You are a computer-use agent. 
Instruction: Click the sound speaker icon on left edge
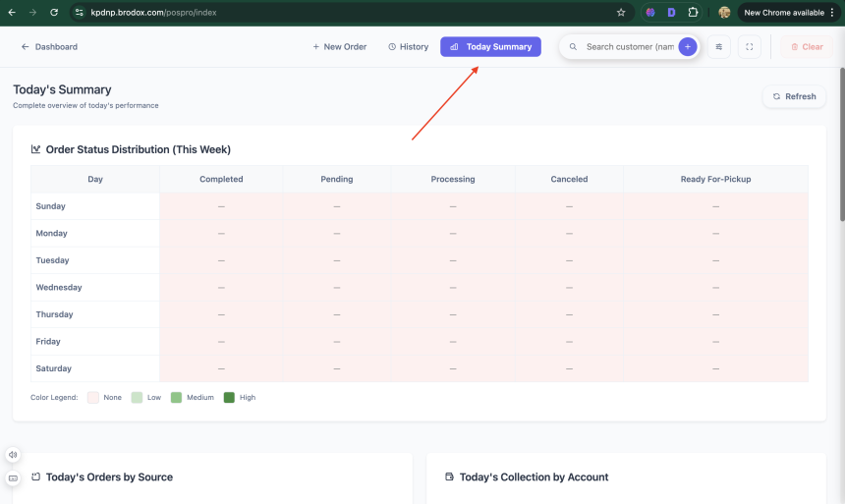point(13,455)
